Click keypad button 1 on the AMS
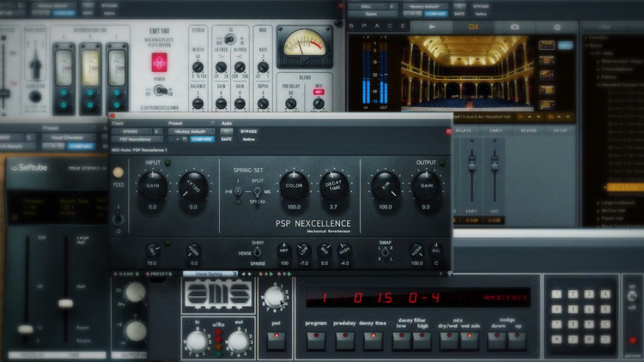 (556, 294)
